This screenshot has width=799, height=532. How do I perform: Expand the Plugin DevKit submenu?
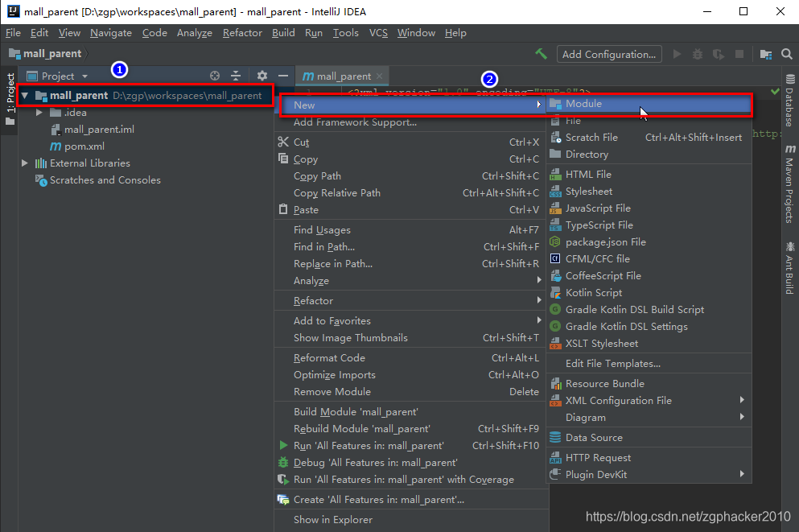tap(649, 474)
